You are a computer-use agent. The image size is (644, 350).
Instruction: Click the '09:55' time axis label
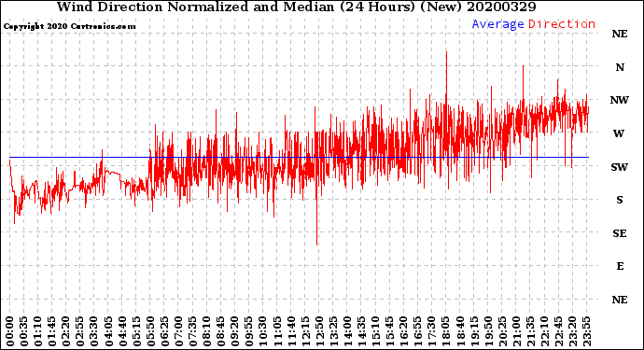tap(248, 331)
